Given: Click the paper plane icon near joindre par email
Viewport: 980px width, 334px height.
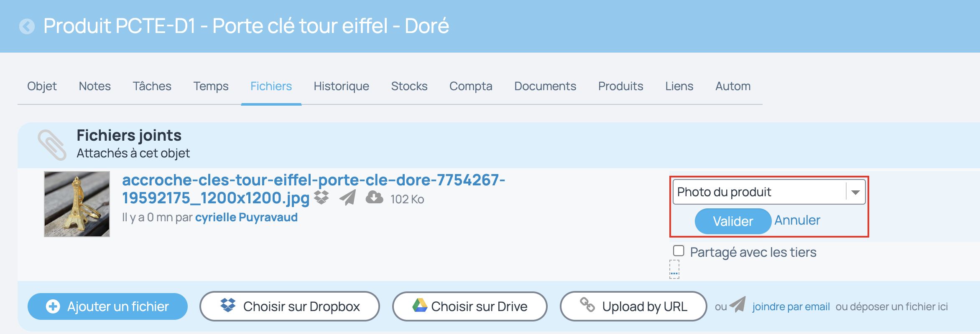Looking at the screenshot, I should pyautogui.click(x=738, y=304).
